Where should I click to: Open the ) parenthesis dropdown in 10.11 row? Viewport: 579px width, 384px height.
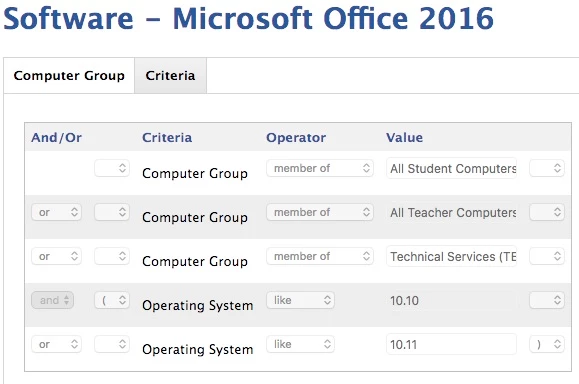point(547,344)
